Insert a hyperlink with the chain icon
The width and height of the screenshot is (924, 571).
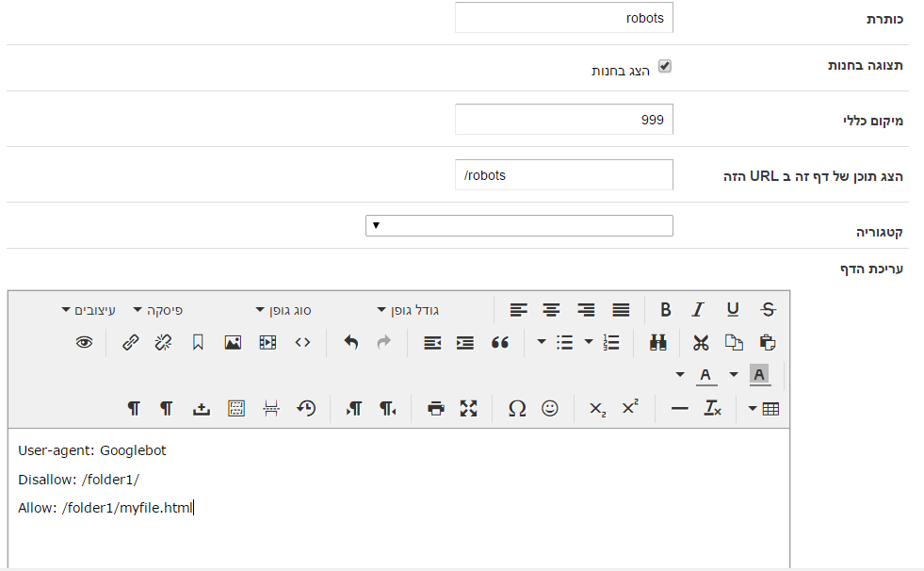coord(130,343)
